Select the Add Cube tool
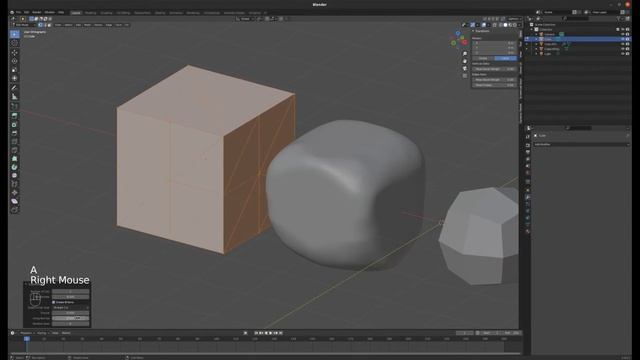 (x=14, y=106)
